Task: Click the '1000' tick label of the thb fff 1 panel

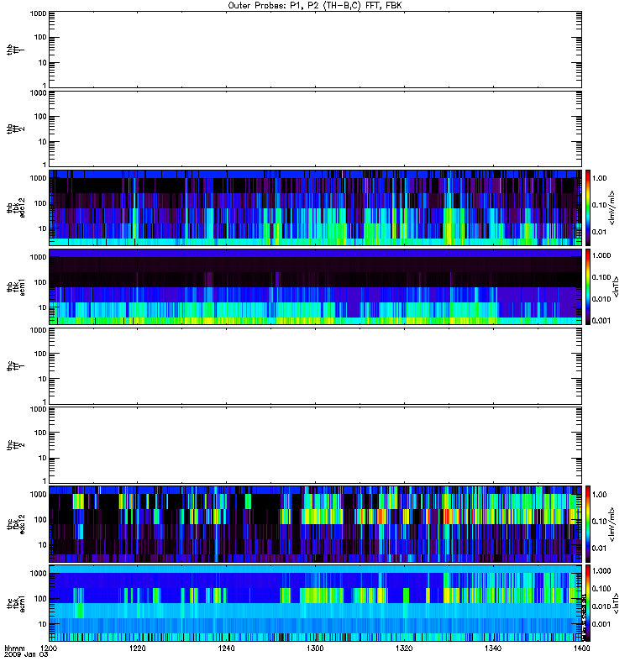Action: (x=38, y=13)
